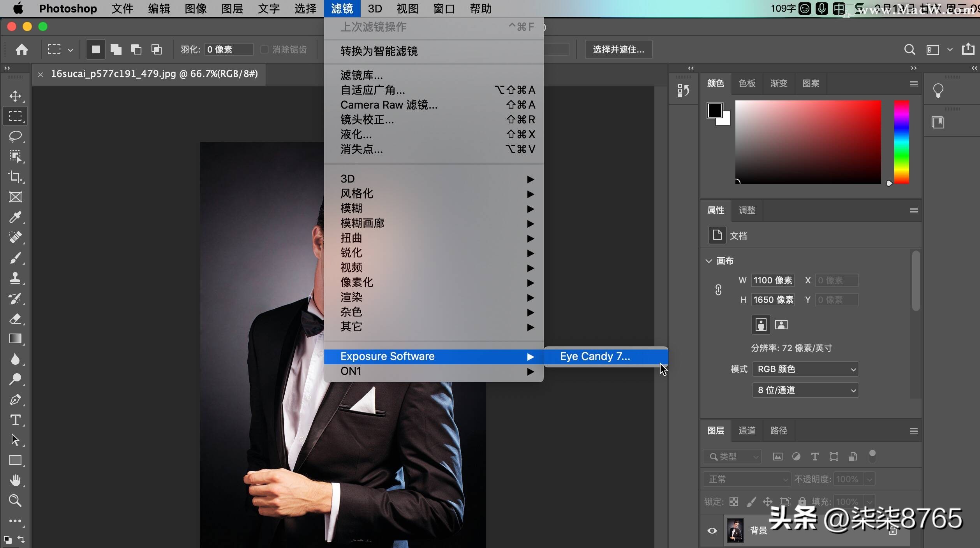Select the Eyedropper tool

[15, 217]
